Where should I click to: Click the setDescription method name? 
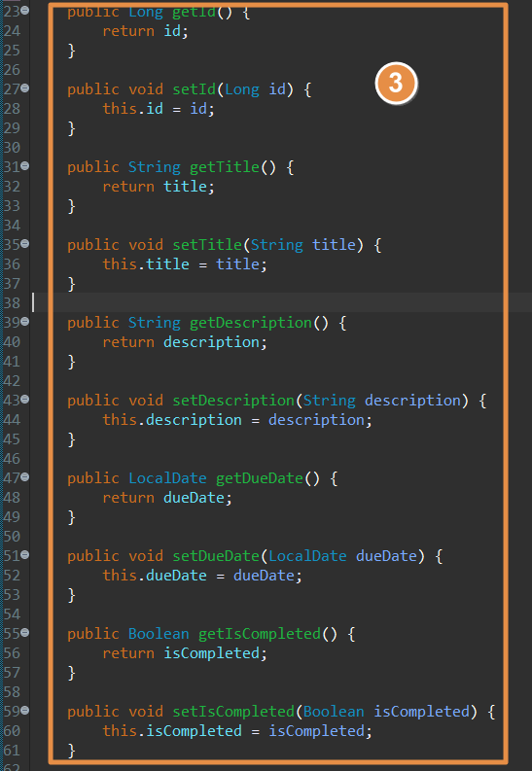[x=233, y=401]
